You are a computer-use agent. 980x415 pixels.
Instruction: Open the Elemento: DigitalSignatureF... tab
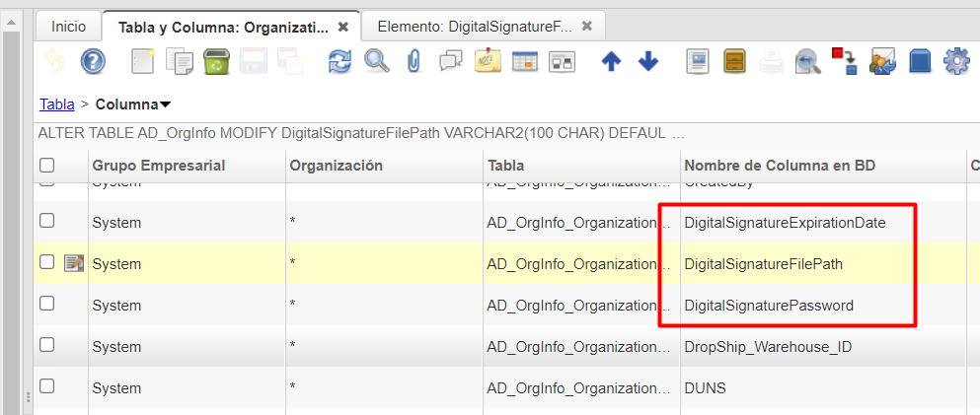click(475, 27)
